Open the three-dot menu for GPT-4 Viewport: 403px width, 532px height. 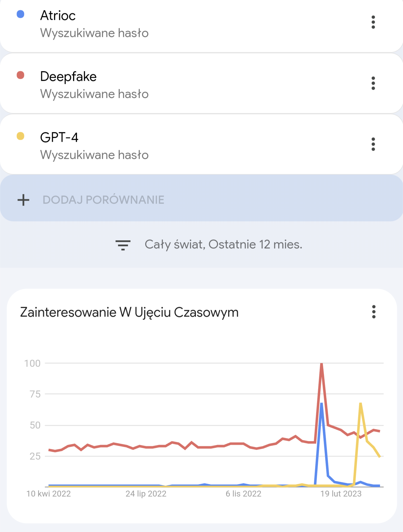pyautogui.click(x=373, y=144)
